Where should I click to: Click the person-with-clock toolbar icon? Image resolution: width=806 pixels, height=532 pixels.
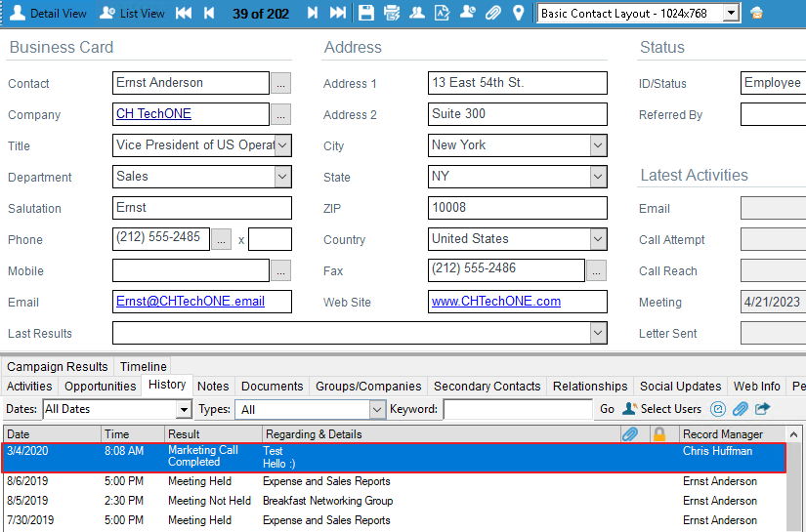pyautogui.click(x=467, y=14)
